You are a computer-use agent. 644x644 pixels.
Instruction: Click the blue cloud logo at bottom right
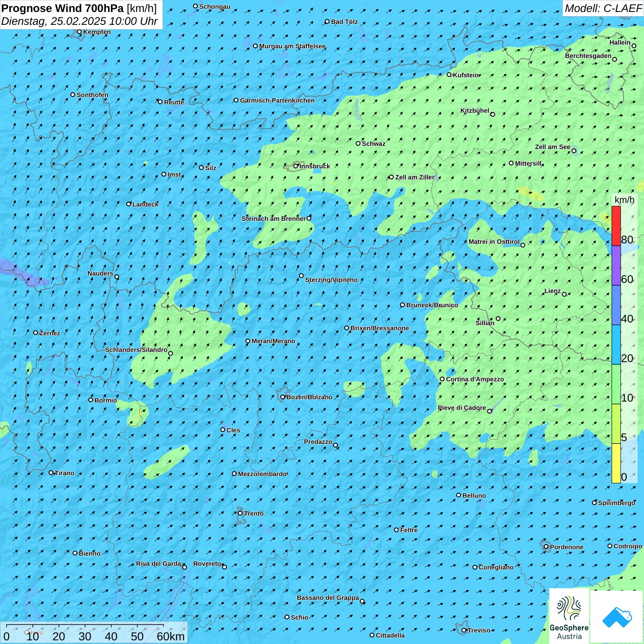click(x=616, y=616)
